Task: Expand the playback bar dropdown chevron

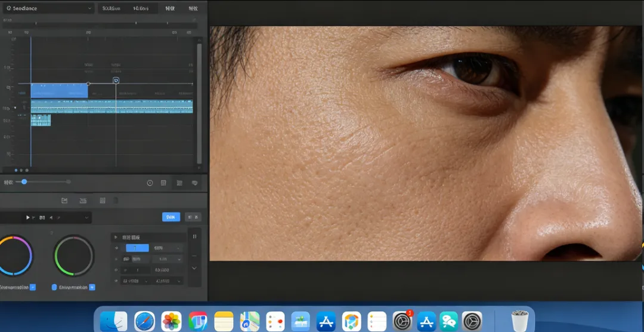Action: coord(87,218)
